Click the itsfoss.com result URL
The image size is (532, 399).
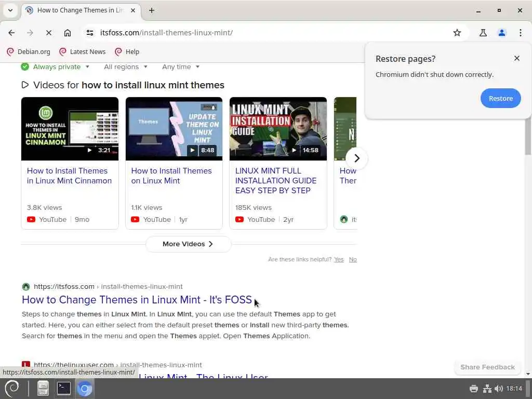click(108, 287)
